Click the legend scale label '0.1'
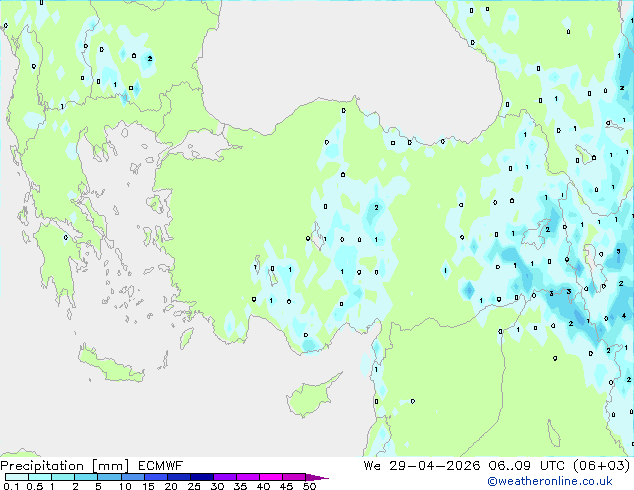Screen dimensions: 634x490 [x=11, y=486]
